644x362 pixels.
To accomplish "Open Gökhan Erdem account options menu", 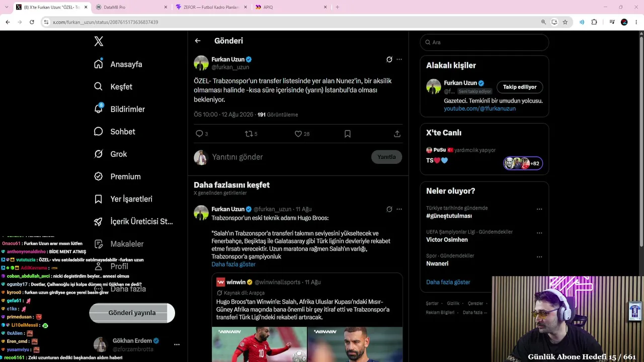I will pyautogui.click(x=177, y=344).
